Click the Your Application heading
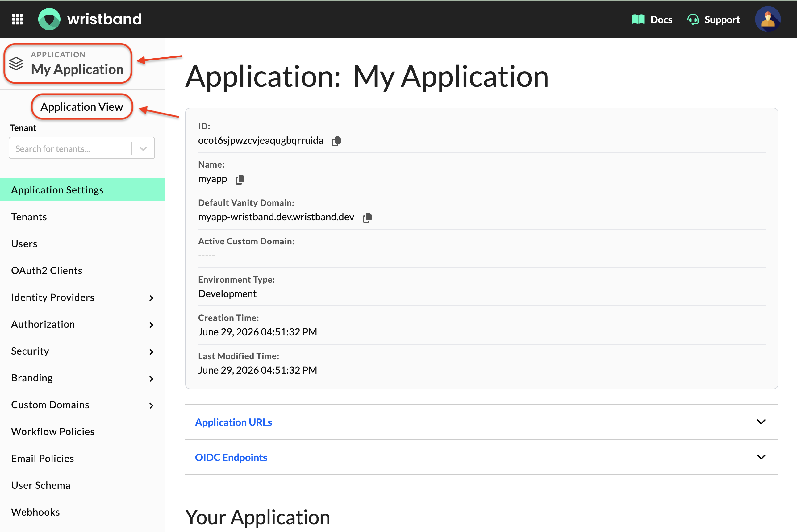Screen dimensions: 797x532 pyautogui.click(x=257, y=517)
